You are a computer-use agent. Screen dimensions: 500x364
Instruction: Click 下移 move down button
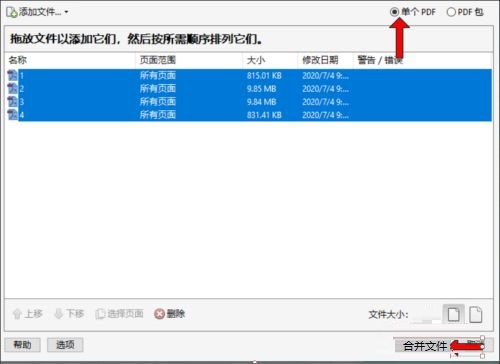[x=69, y=314]
